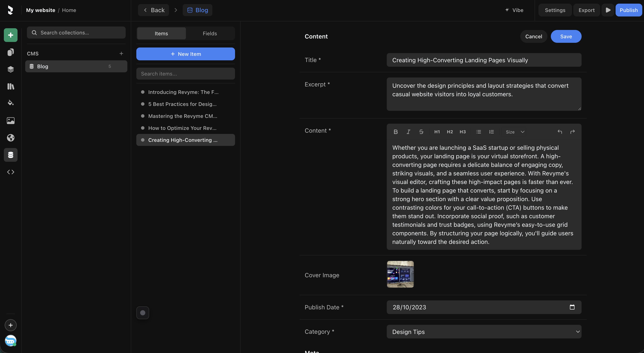Open the Vibe feature
The width and height of the screenshot is (644, 353).
coord(514,10)
